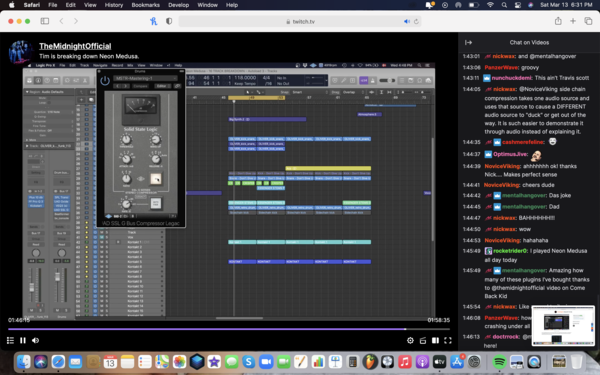Viewport: 600px width, 375px height.
Task: Click the picture-in-picture screenshot thumbnail
Action: (x=563, y=325)
